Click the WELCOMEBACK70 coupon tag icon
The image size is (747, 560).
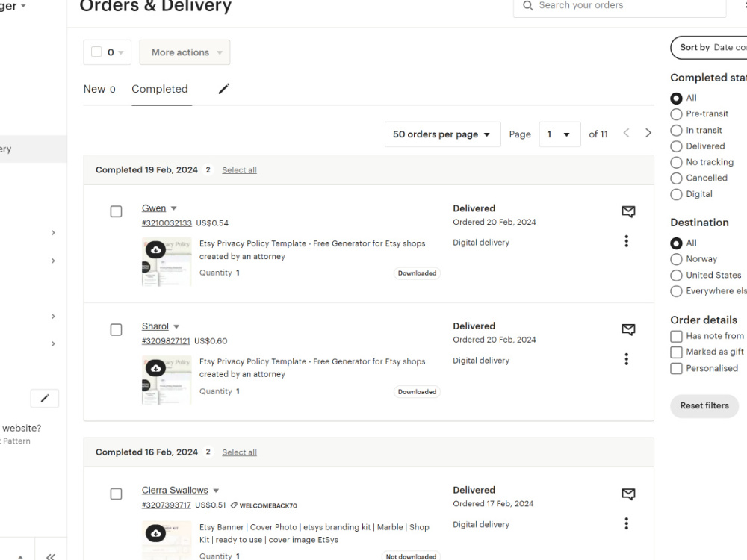click(233, 505)
